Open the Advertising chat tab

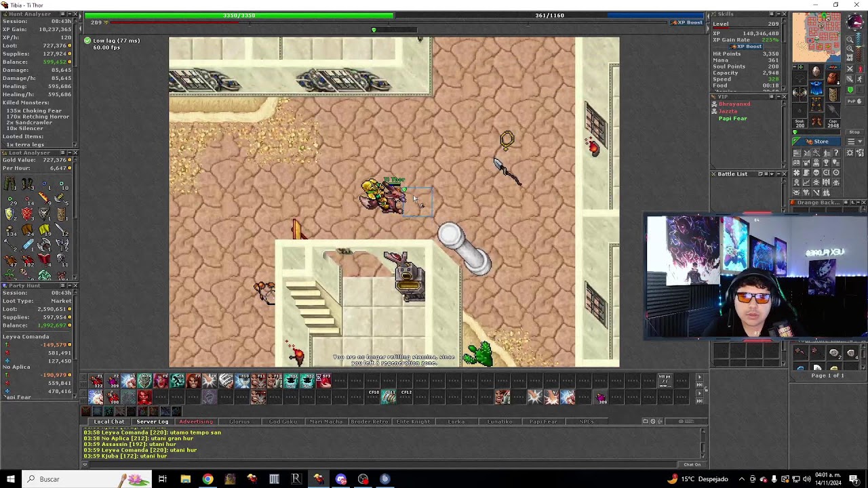[x=195, y=422]
